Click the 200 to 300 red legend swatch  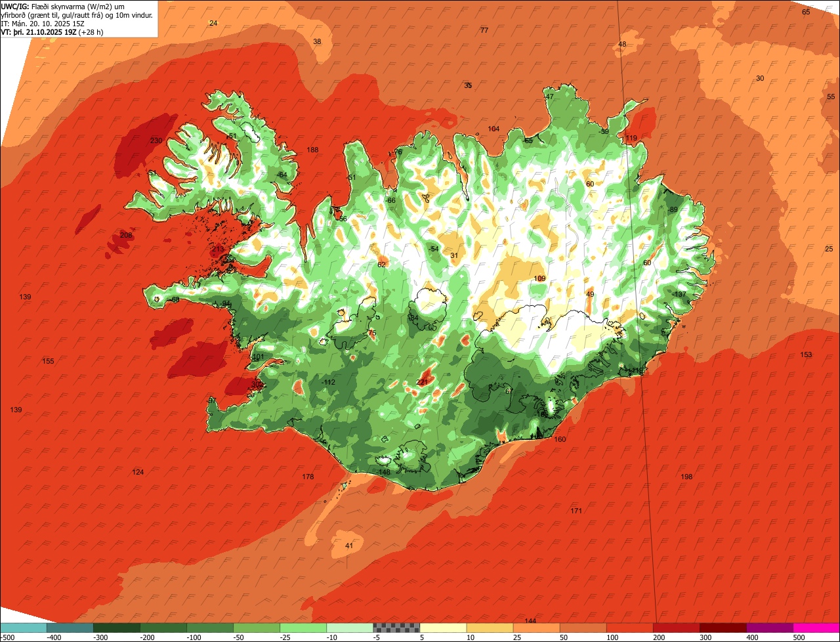click(x=675, y=628)
